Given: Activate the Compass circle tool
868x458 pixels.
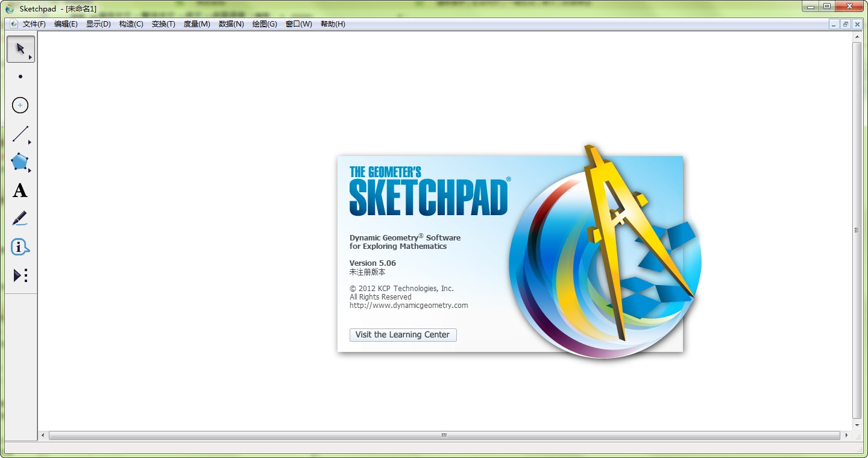Looking at the screenshot, I should click(20, 105).
